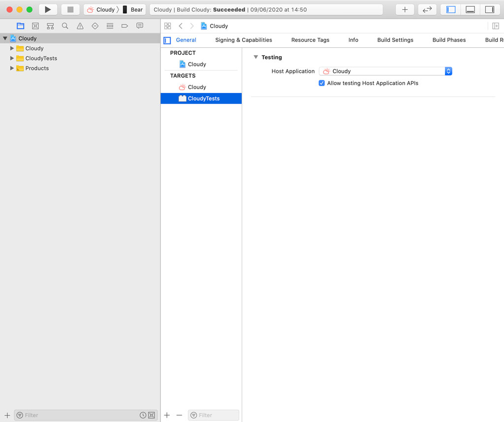Screen dimensions: 504x422
Task: Open the related items grid menu
Action: [167, 26]
